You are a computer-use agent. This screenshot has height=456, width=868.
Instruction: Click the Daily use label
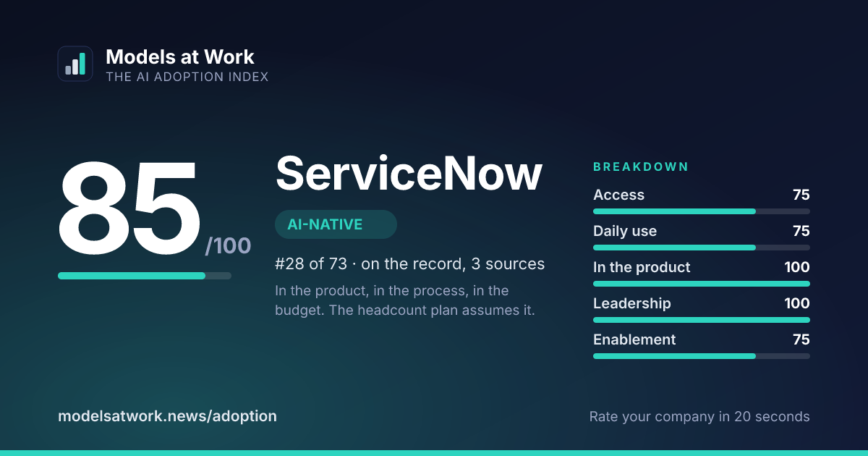tap(625, 231)
